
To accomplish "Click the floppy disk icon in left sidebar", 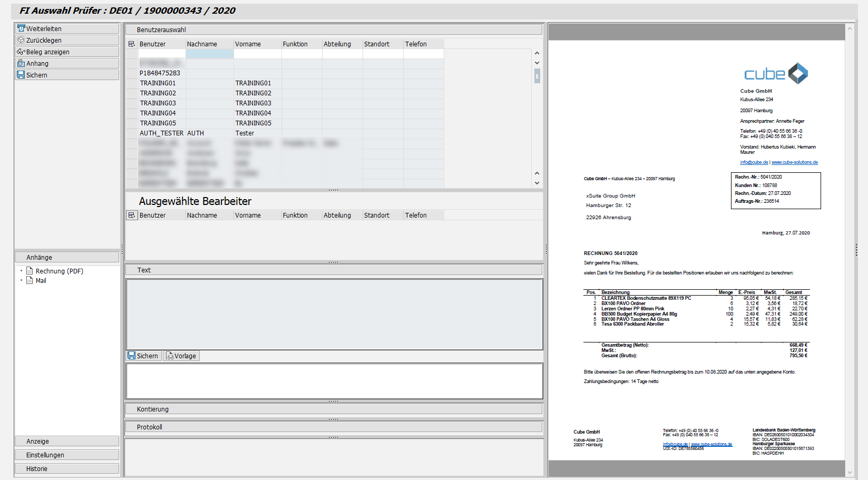I will pyautogui.click(x=21, y=75).
